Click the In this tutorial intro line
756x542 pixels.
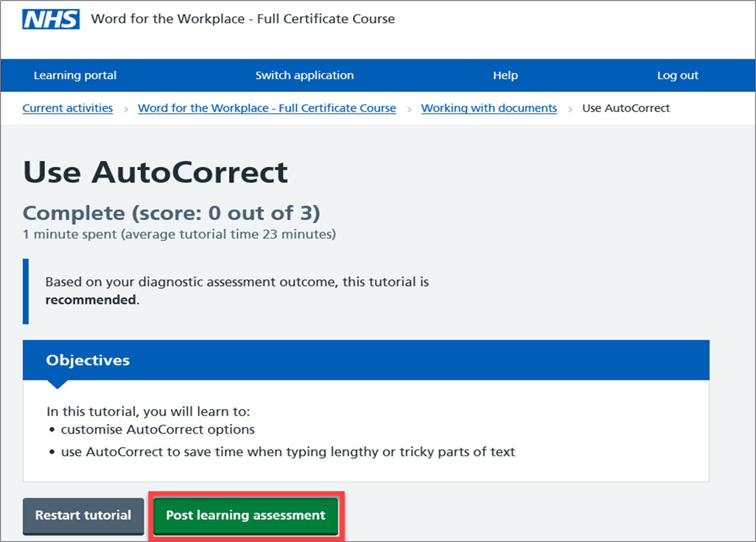[148, 412]
